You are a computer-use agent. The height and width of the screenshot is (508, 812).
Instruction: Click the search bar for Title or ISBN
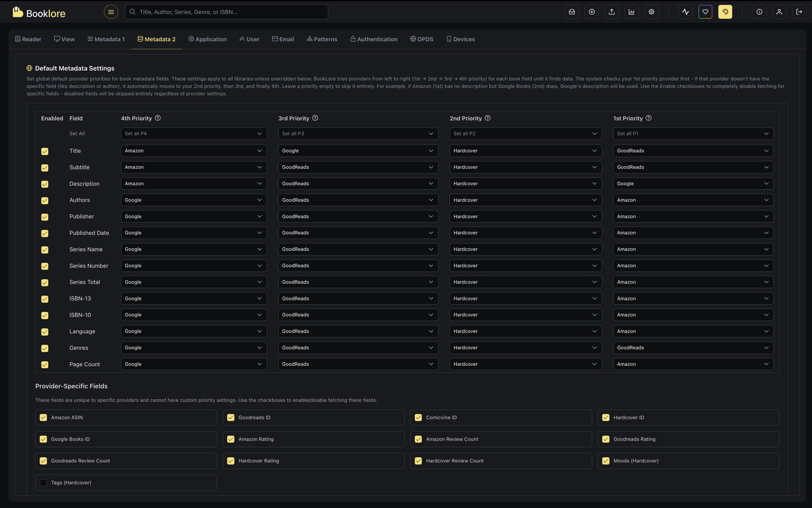coord(226,11)
